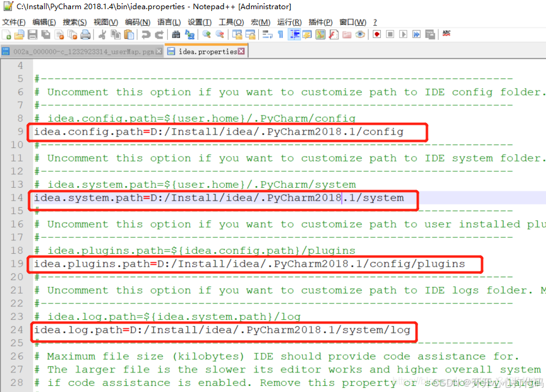Click the Close All documents icon
This screenshot has height=392, width=546.
click(x=72, y=34)
